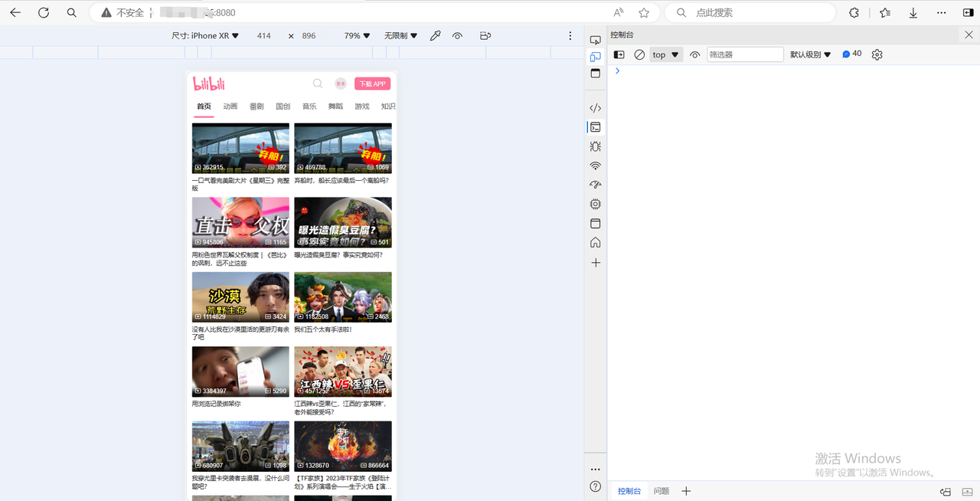The height and width of the screenshot is (501, 980).
Task: Open the DevTools help question mark icon
Action: (596, 487)
